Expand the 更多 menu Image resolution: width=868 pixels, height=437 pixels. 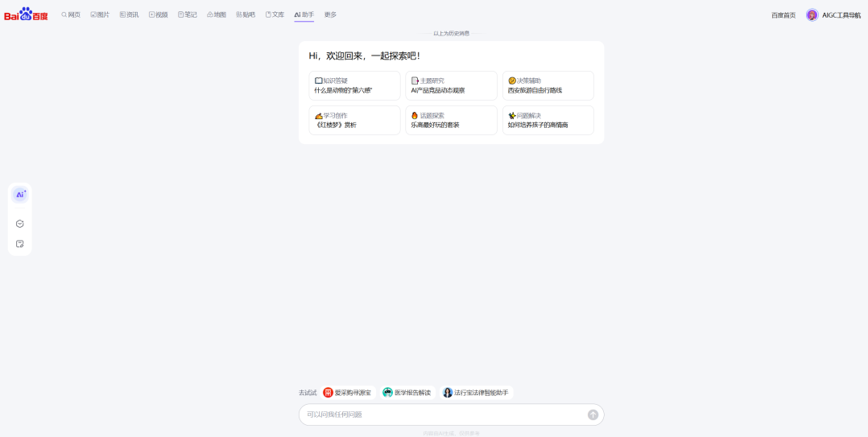(330, 14)
